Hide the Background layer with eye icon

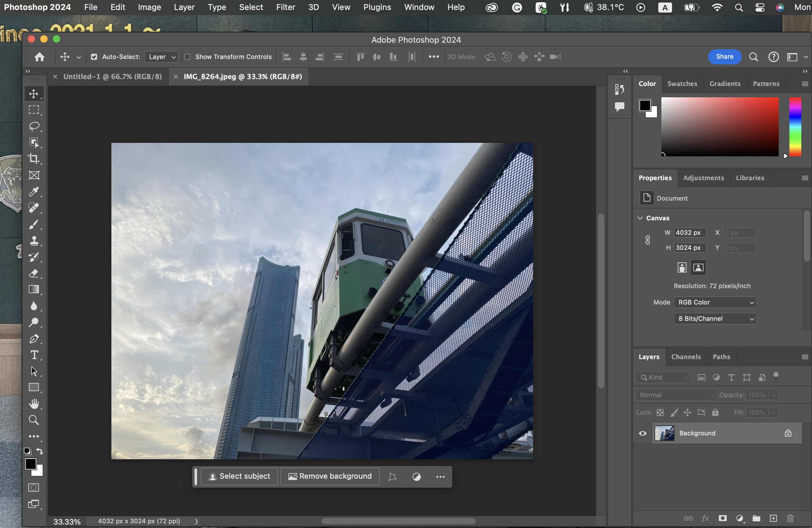coord(643,433)
